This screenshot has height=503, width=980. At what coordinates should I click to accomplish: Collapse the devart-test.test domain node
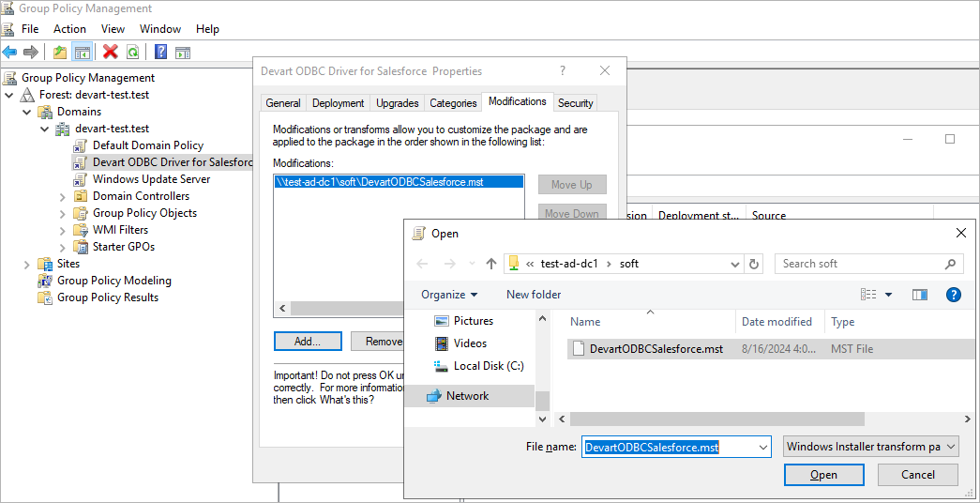tap(44, 129)
